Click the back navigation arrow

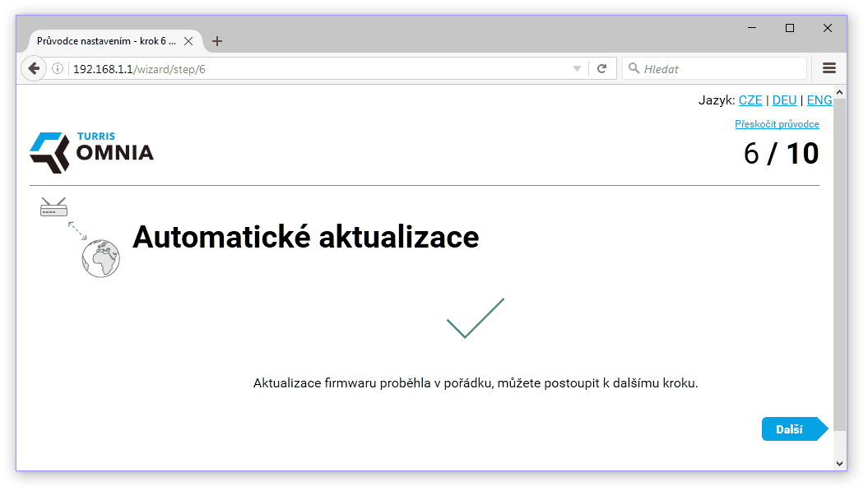(33, 68)
